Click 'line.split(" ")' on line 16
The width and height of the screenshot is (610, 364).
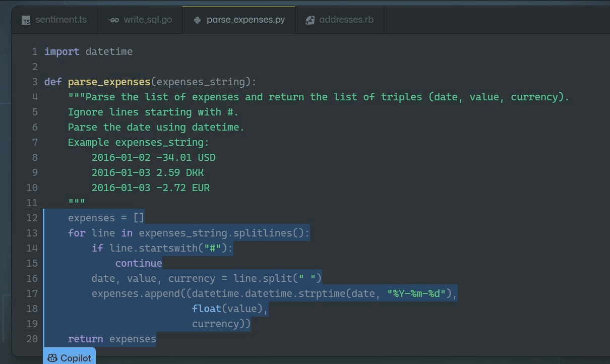click(277, 278)
